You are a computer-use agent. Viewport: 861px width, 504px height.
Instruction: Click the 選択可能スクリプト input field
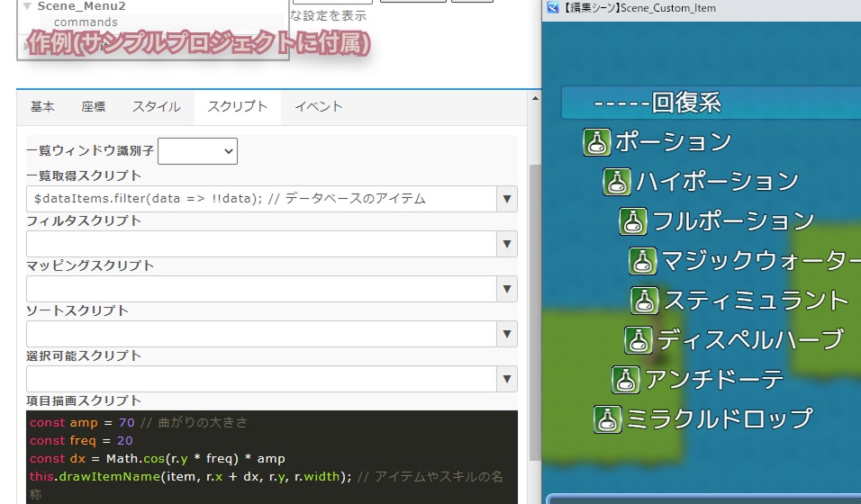tap(261, 379)
